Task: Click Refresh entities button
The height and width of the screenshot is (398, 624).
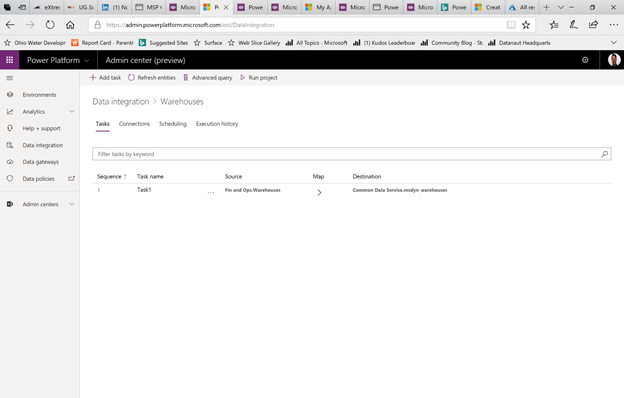Action: coord(152,78)
